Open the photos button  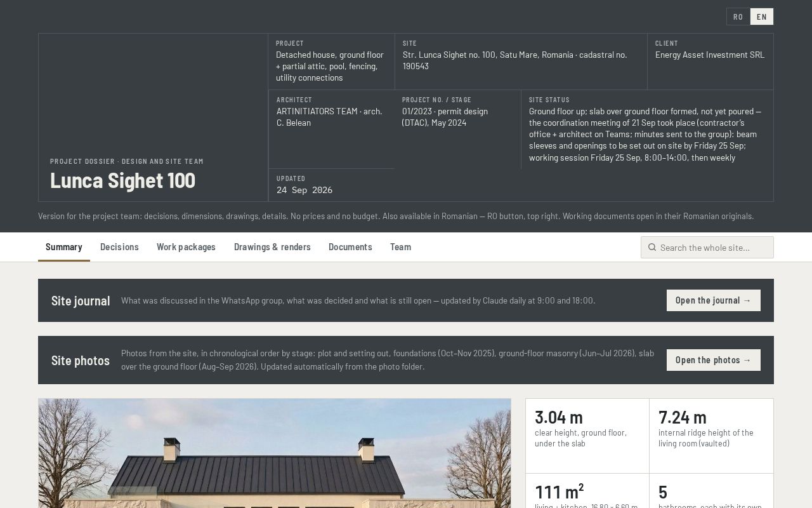point(713,360)
